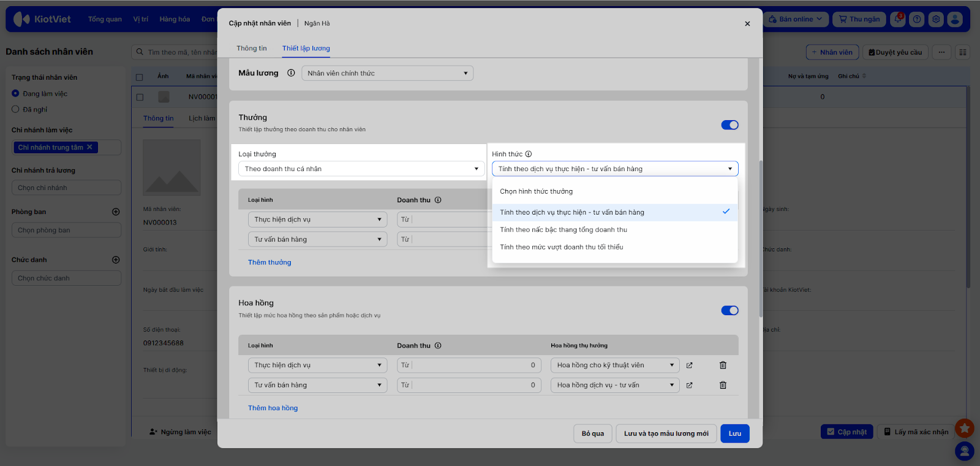Click the dialog's vertical scrollbar
The image size is (980, 466).
point(761,239)
